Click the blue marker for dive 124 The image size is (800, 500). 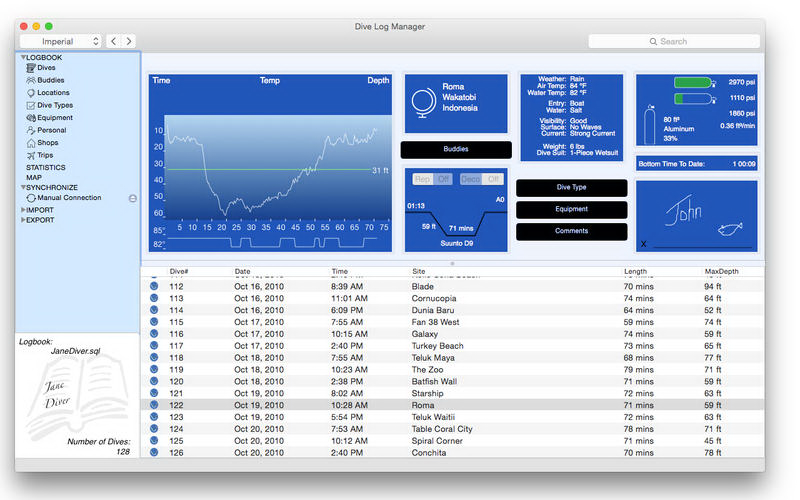click(x=154, y=429)
